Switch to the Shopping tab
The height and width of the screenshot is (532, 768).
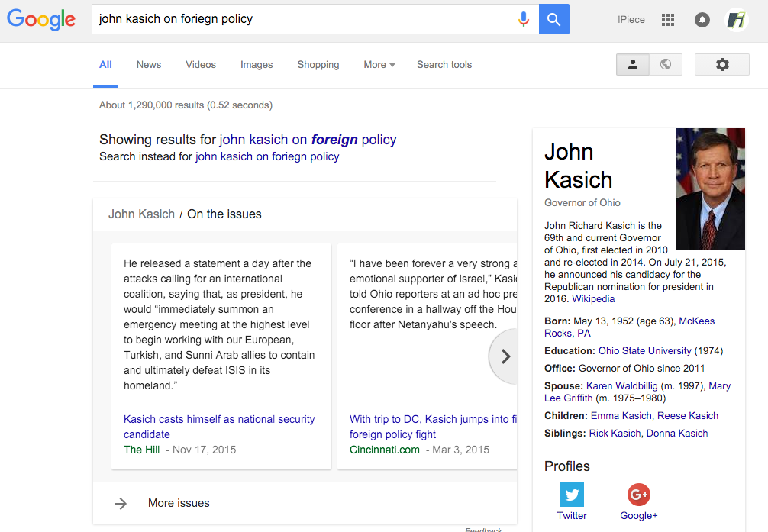tap(318, 65)
